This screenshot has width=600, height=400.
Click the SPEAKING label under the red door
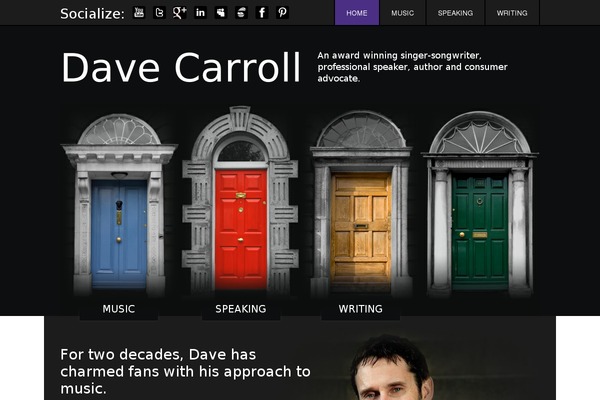(241, 309)
